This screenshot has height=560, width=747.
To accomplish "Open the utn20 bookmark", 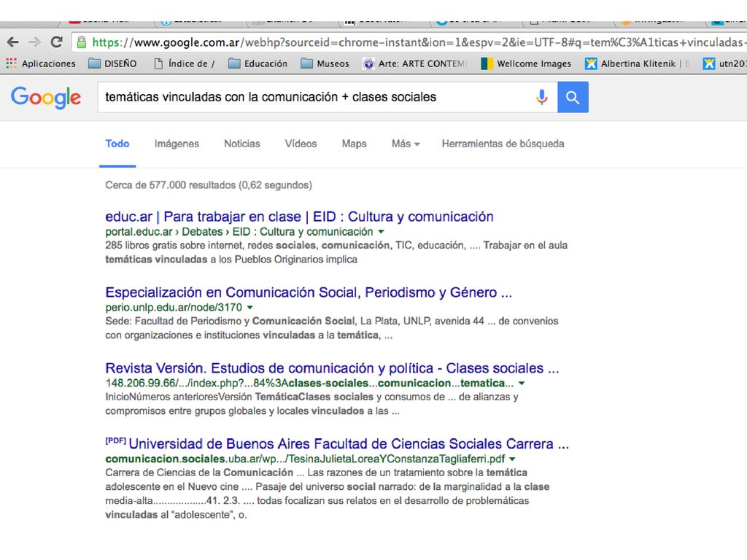I will point(724,63).
